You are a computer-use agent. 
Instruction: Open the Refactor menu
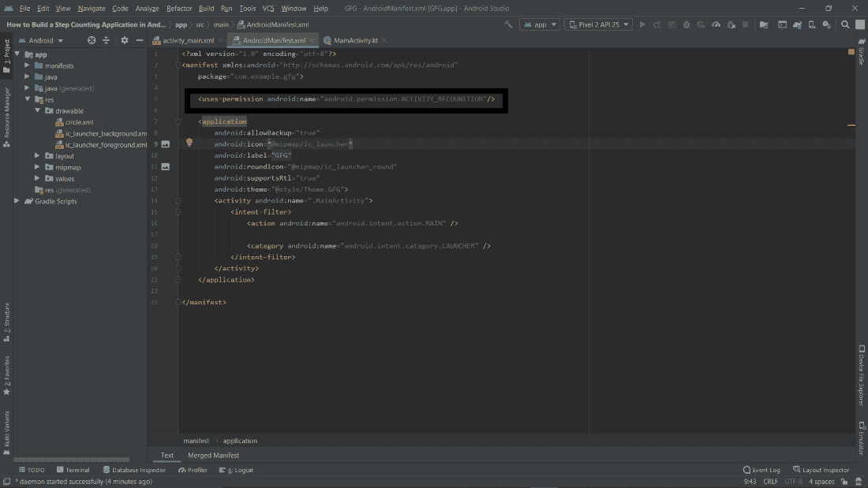179,8
